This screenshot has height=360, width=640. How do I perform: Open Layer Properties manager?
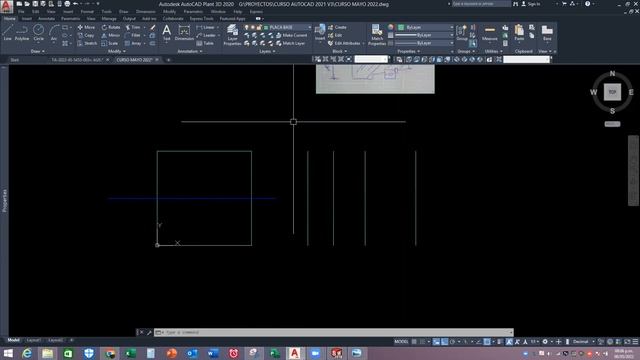(232, 35)
